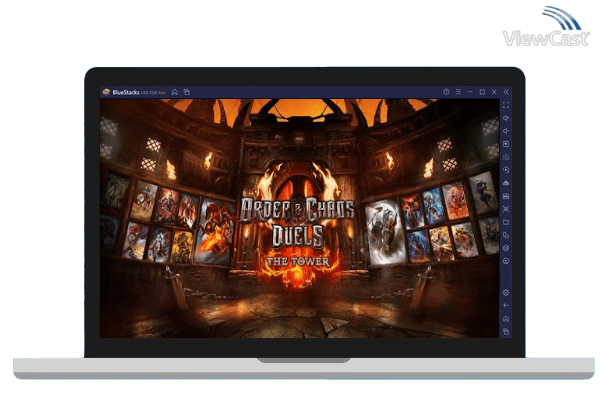602x414 pixels.
Task: Open the game controls keyboard icon in side toolbar
Action: tap(506, 157)
